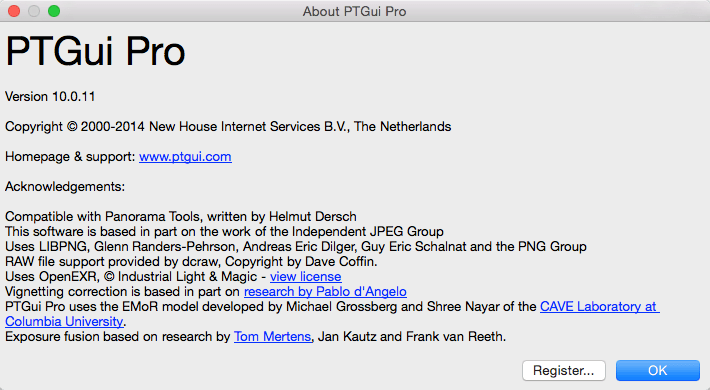Click the Columbia University link text
The height and width of the screenshot is (390, 710).
tap(64, 322)
